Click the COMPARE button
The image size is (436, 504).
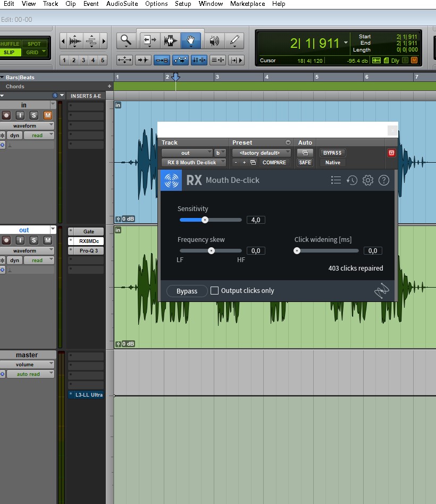274,163
